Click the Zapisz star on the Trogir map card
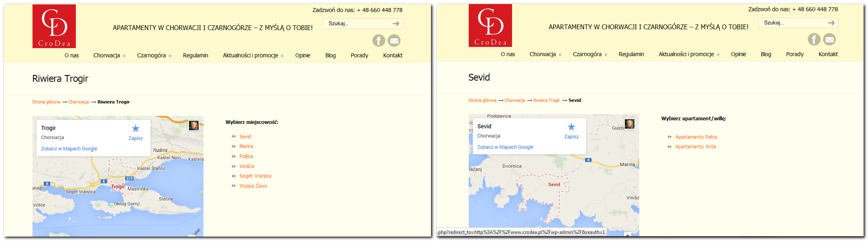The image size is (868, 241). (x=136, y=129)
